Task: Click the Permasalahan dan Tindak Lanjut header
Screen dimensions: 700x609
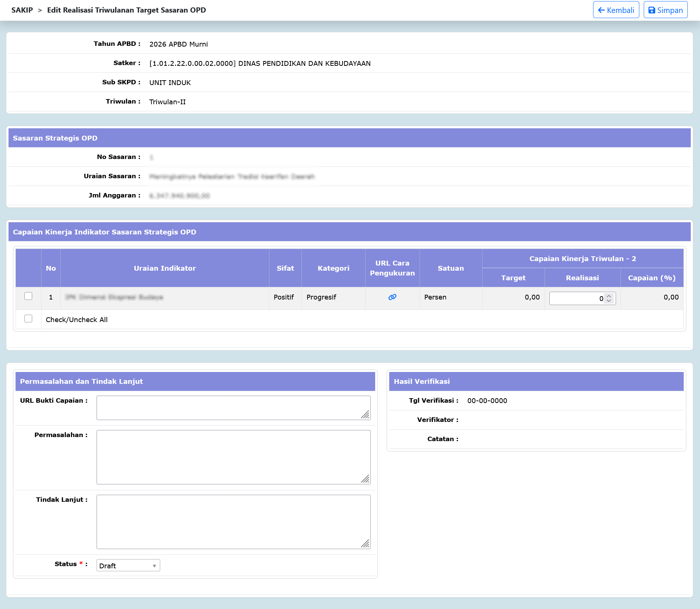Action: coord(195,381)
